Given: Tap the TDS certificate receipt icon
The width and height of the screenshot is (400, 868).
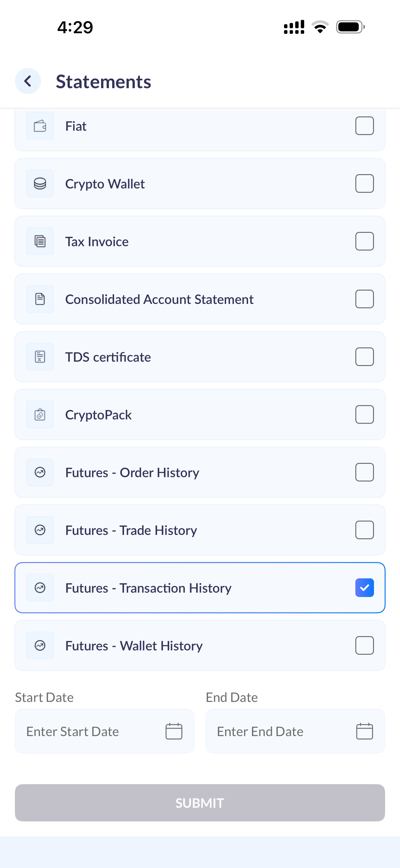Looking at the screenshot, I should (40, 357).
